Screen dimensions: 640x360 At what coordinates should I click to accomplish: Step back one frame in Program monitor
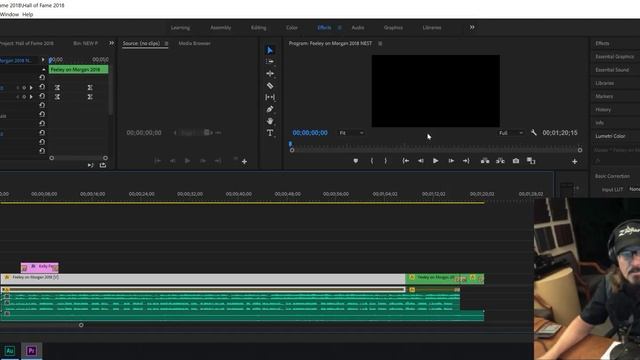pos(420,161)
